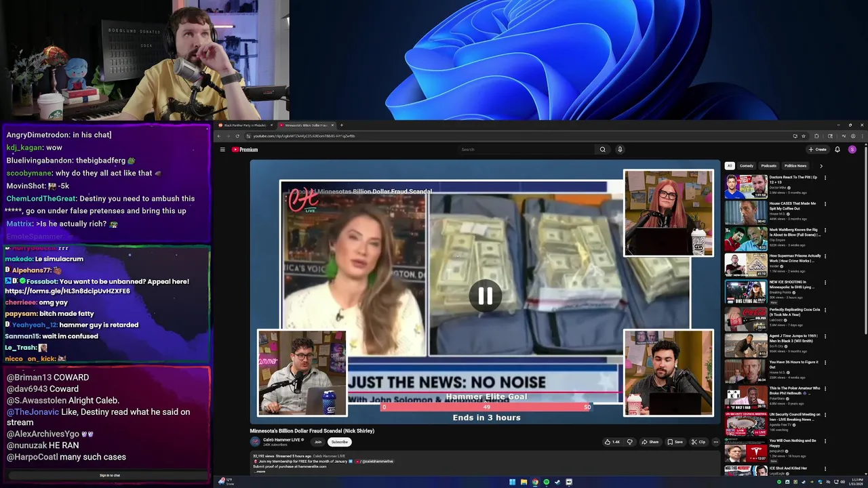The image size is (868, 488).
Task: Open a new browser tab with plus
Action: [x=342, y=125]
